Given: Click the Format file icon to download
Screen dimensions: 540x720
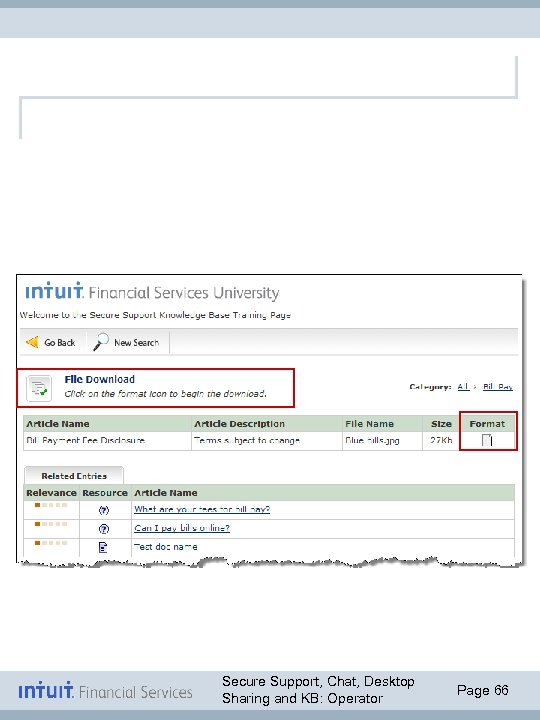Looking at the screenshot, I should 487,440.
